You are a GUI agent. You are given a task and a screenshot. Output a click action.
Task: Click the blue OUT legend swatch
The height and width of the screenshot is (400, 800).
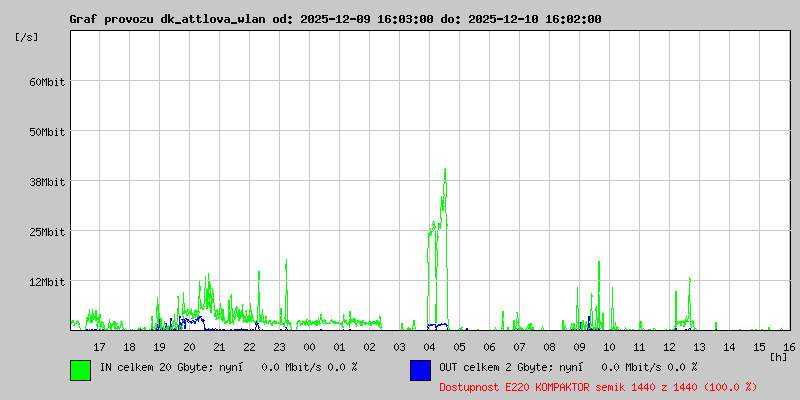(x=420, y=370)
